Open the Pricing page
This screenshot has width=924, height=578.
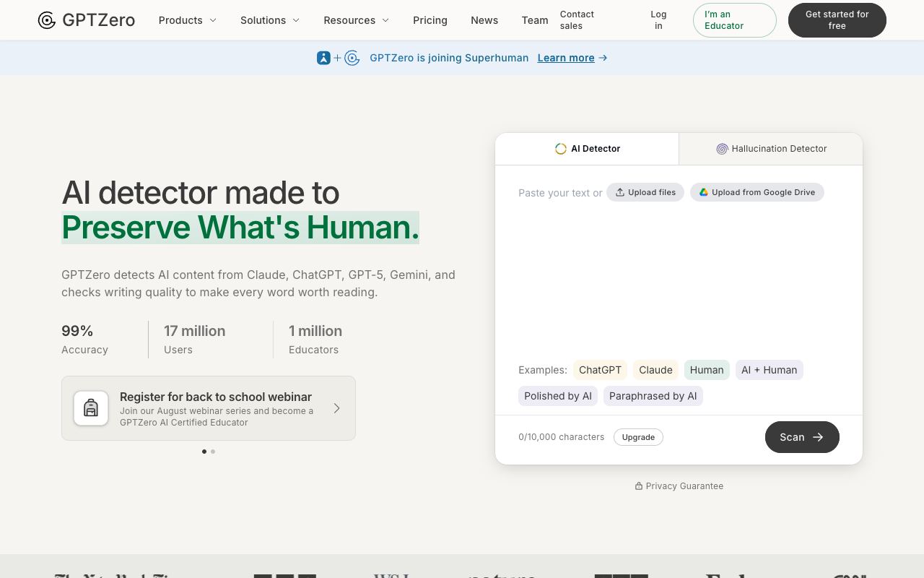point(430,20)
